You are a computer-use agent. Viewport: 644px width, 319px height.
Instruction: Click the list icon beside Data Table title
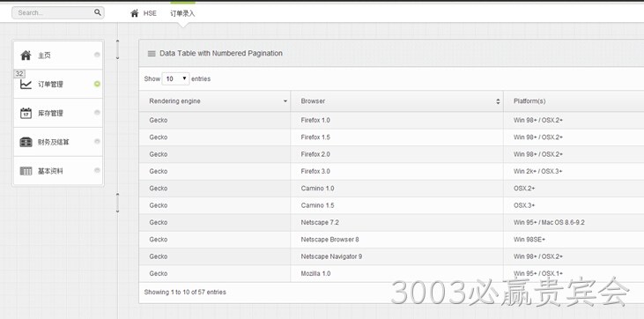[152, 54]
